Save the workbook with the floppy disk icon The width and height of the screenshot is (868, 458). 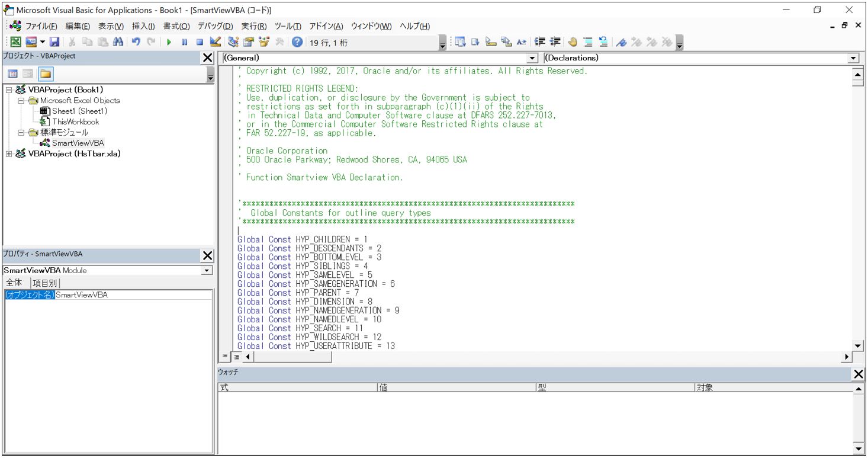tap(54, 42)
